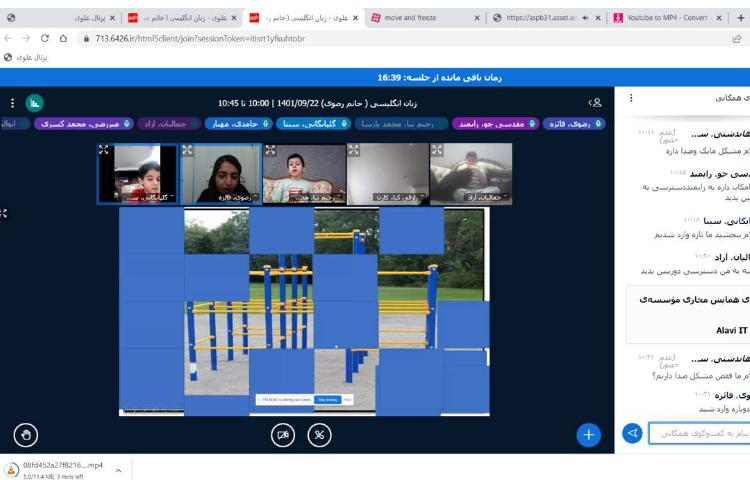
Task: Expand the downloaded mp4 file options chevron
Action: point(119,468)
